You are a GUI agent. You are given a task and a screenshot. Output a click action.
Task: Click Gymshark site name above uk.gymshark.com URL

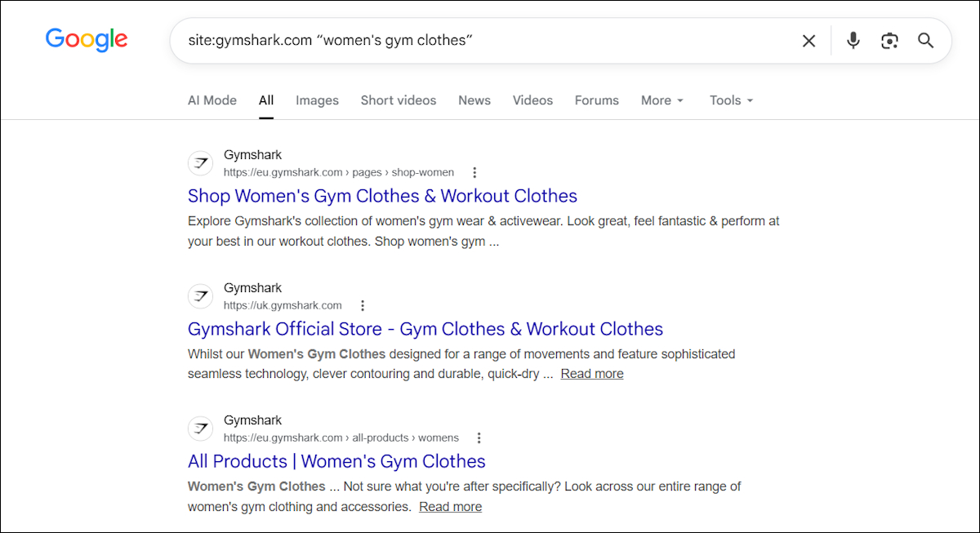(x=252, y=288)
